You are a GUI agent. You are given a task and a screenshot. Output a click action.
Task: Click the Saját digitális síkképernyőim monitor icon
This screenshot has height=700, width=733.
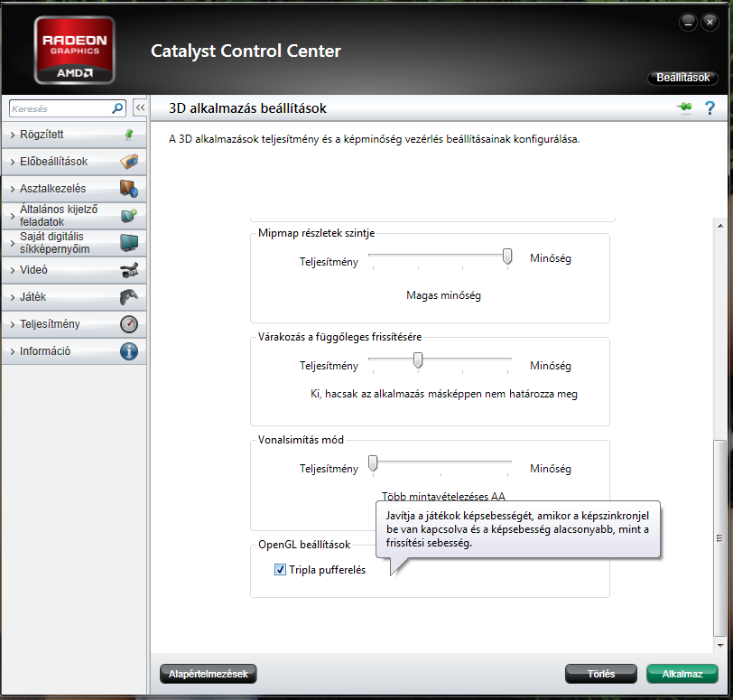(129, 243)
